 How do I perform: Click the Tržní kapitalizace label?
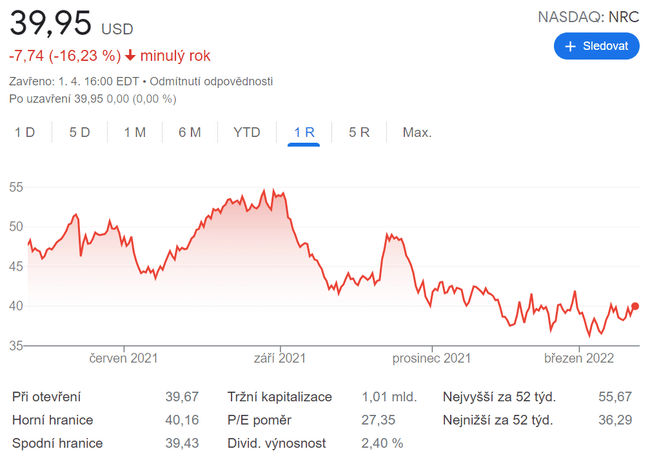tap(279, 397)
